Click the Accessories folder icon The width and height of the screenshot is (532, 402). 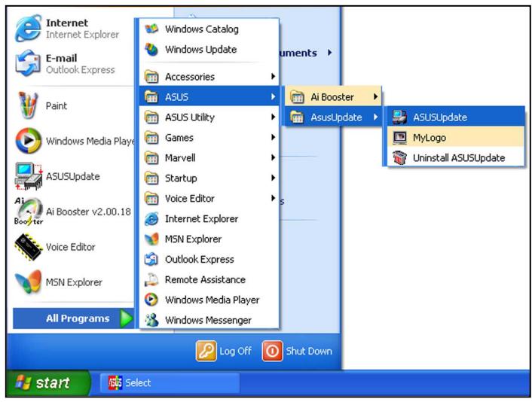point(151,77)
